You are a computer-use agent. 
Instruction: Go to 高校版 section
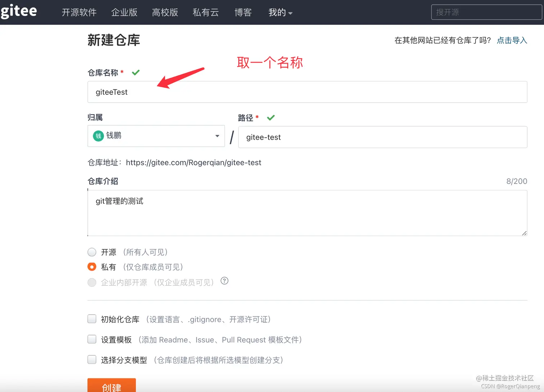tap(165, 12)
